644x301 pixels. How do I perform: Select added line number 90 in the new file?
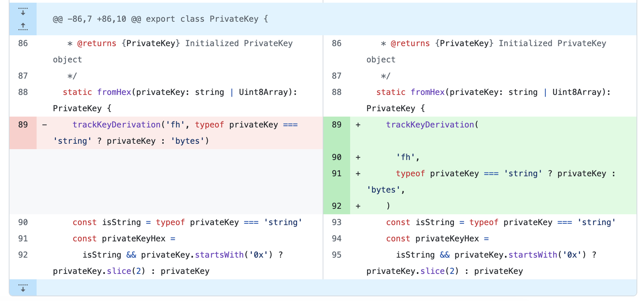[336, 157]
